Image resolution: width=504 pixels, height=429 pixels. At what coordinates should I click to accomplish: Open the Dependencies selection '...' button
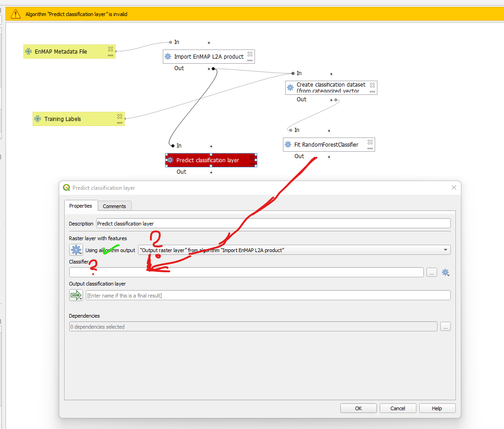445,326
